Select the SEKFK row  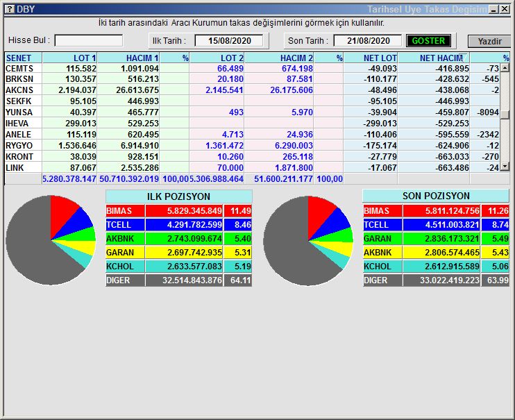(252, 101)
